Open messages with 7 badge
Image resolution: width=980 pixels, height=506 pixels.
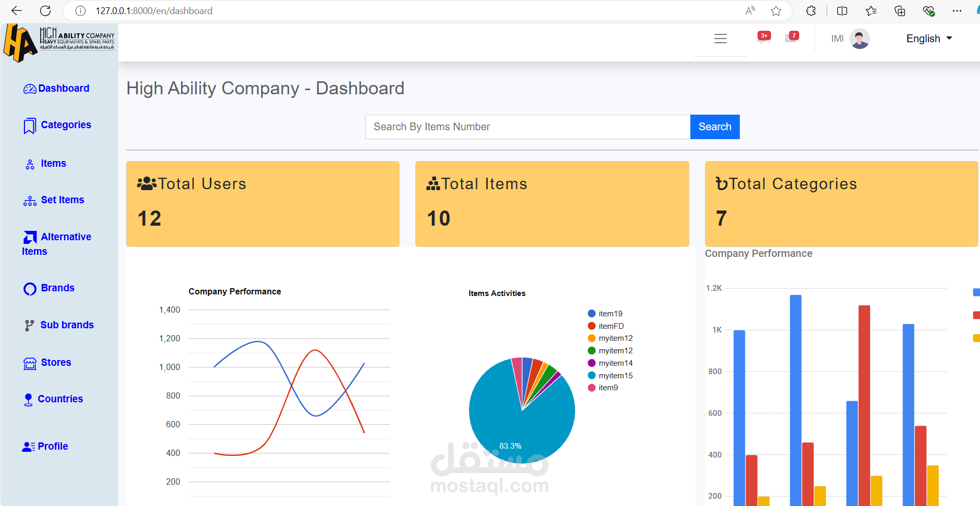pyautogui.click(x=792, y=37)
